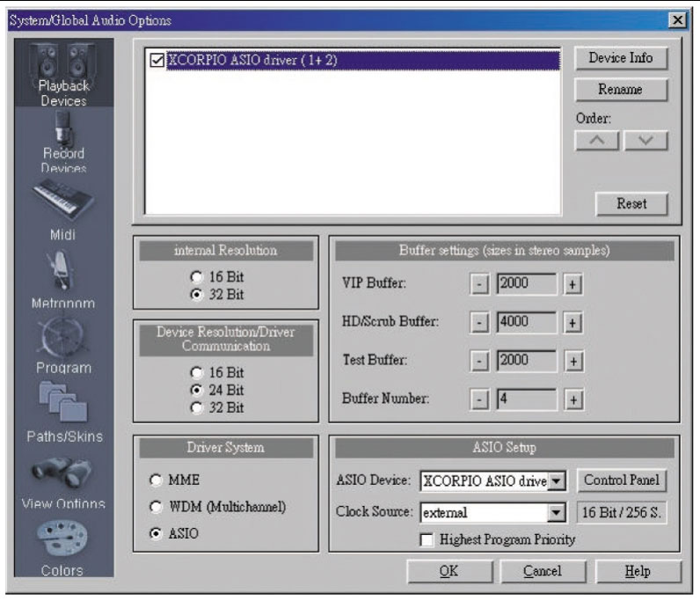Increase VIP Buffer size
This screenshot has width=700, height=601.
click(572, 284)
